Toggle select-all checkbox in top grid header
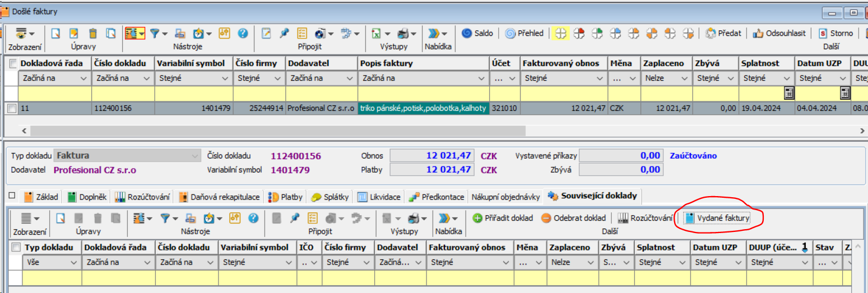Screen dimensions: 868x293 [x=13, y=64]
